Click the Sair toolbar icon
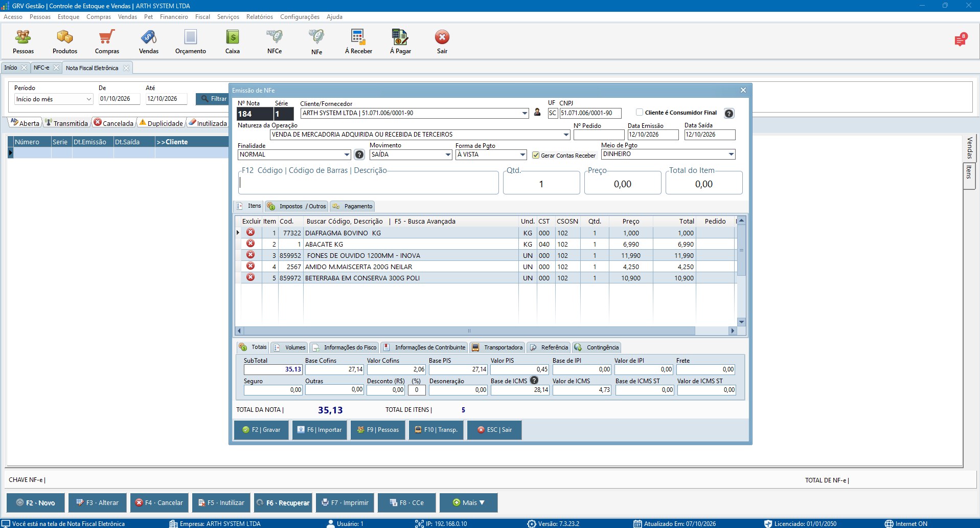Image resolution: width=980 pixels, height=528 pixels. (442, 41)
